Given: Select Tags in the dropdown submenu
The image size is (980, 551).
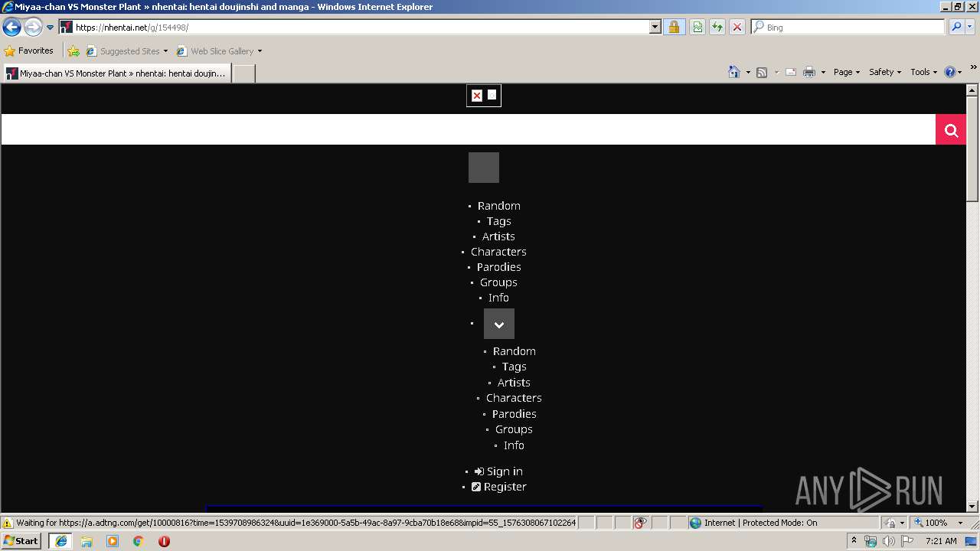Looking at the screenshot, I should point(514,367).
